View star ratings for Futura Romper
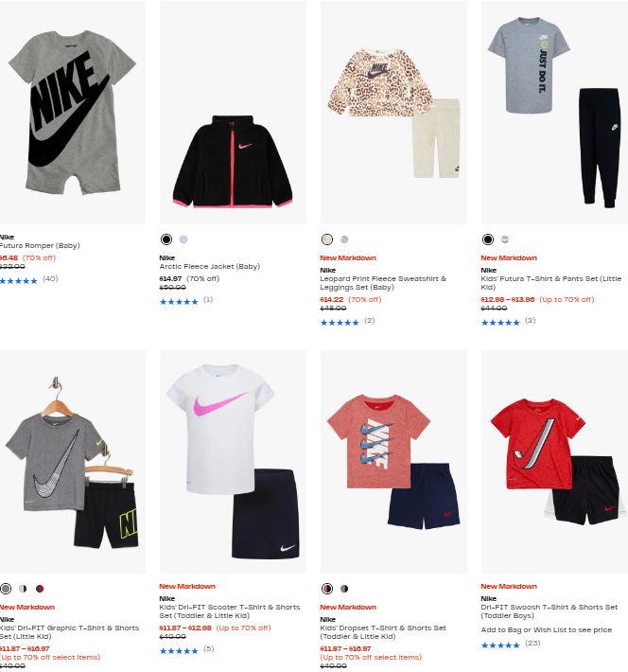Viewport: 628px width, 672px height. (x=18, y=281)
